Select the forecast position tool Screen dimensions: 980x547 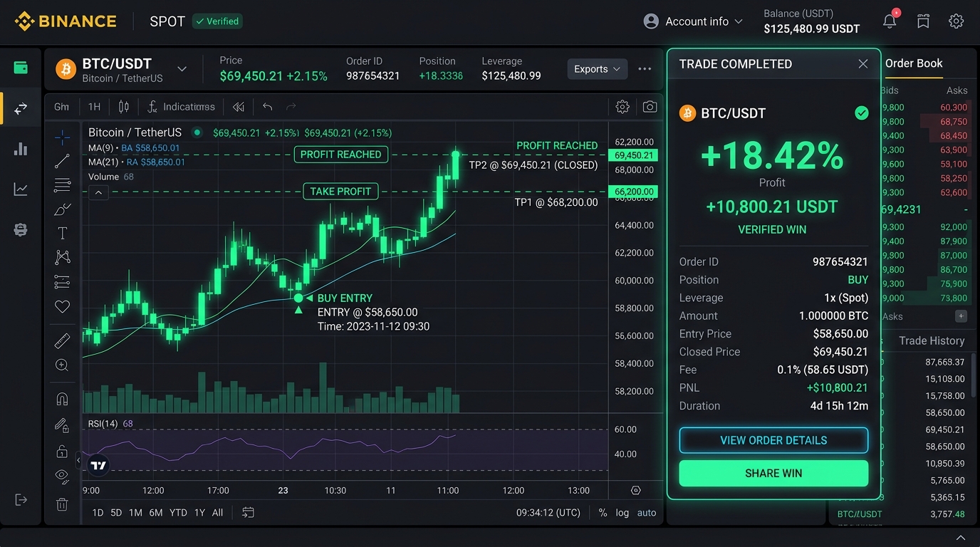(62, 282)
